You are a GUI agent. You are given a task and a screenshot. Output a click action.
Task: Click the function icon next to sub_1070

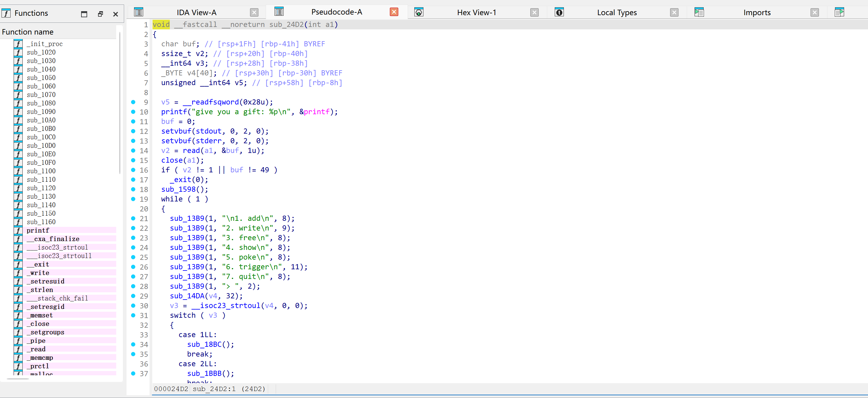18,95
